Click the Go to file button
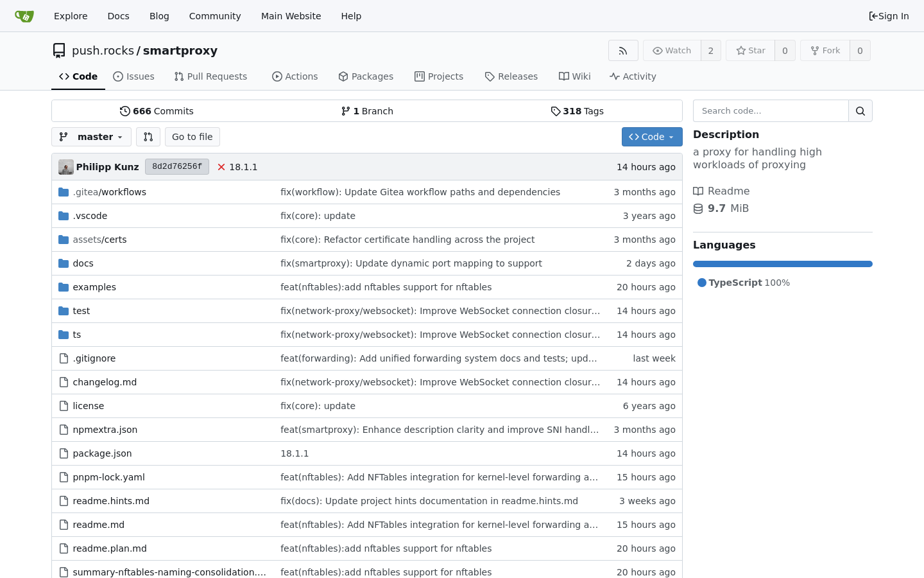Viewport: 924px width, 578px height. tap(193, 137)
